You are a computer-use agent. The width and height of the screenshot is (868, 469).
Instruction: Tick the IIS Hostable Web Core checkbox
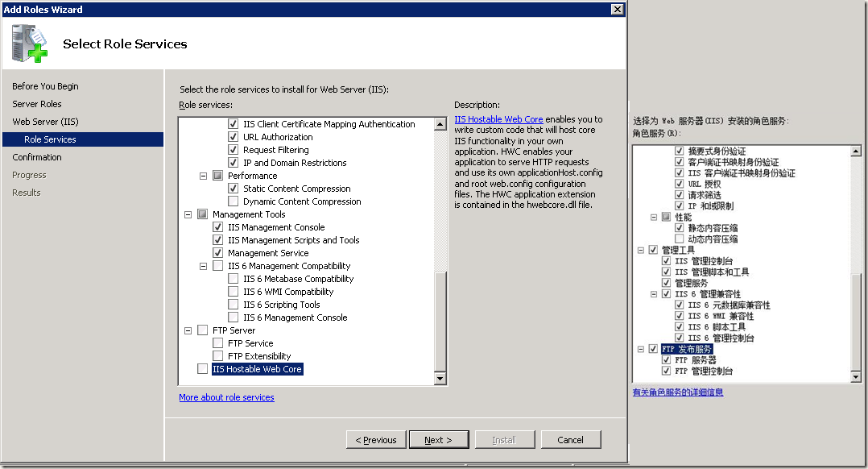click(x=203, y=369)
